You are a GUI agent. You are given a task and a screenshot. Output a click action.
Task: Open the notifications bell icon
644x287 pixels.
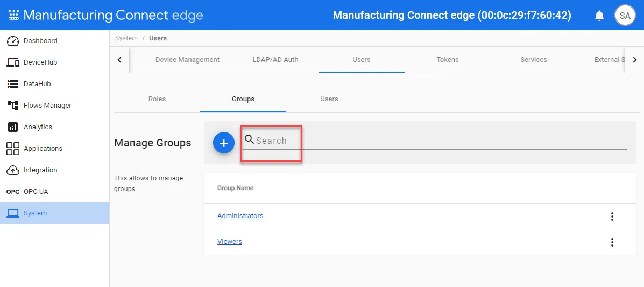point(599,16)
